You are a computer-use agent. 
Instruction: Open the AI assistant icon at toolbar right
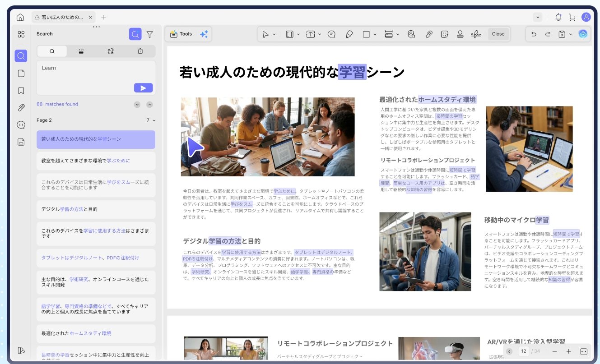583,34
